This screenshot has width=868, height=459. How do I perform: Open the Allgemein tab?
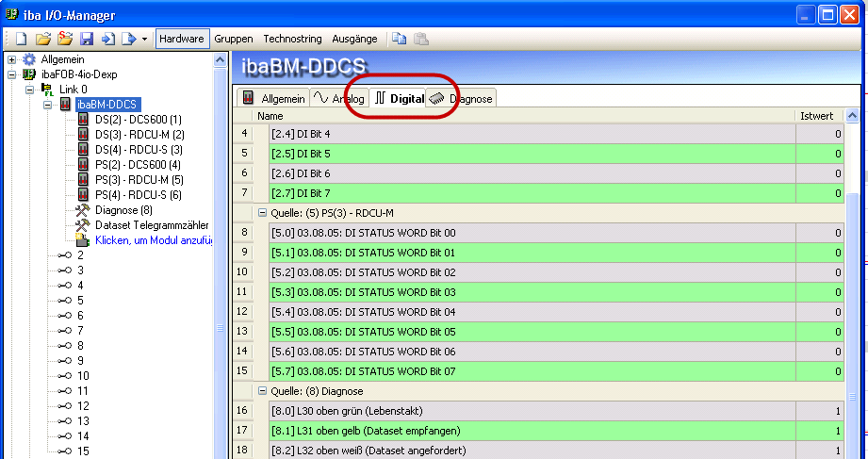[273, 99]
